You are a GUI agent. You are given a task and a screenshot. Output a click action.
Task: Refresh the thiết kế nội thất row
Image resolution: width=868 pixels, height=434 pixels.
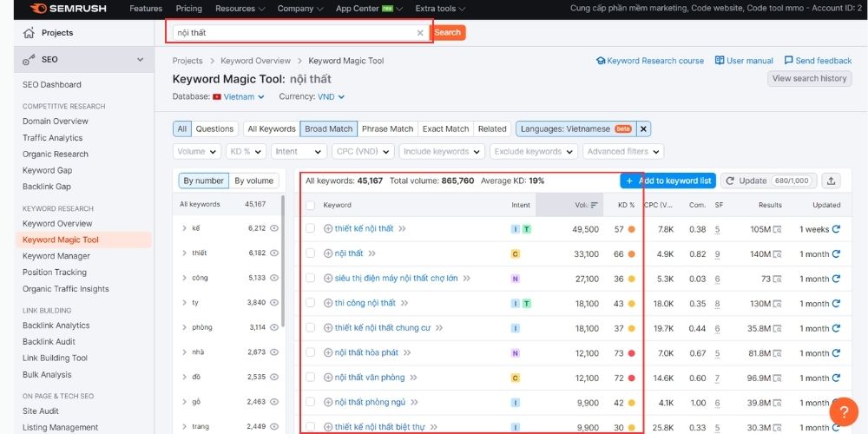click(836, 229)
